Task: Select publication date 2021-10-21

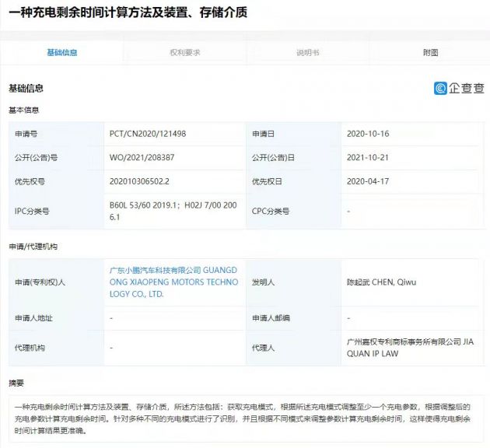Action: (x=367, y=157)
